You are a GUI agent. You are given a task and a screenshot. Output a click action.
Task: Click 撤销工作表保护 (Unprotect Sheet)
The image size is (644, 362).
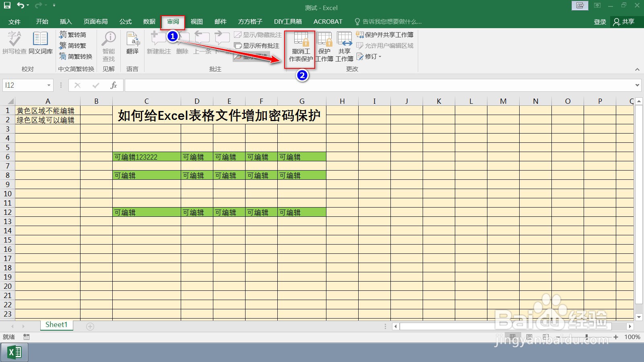(x=301, y=46)
